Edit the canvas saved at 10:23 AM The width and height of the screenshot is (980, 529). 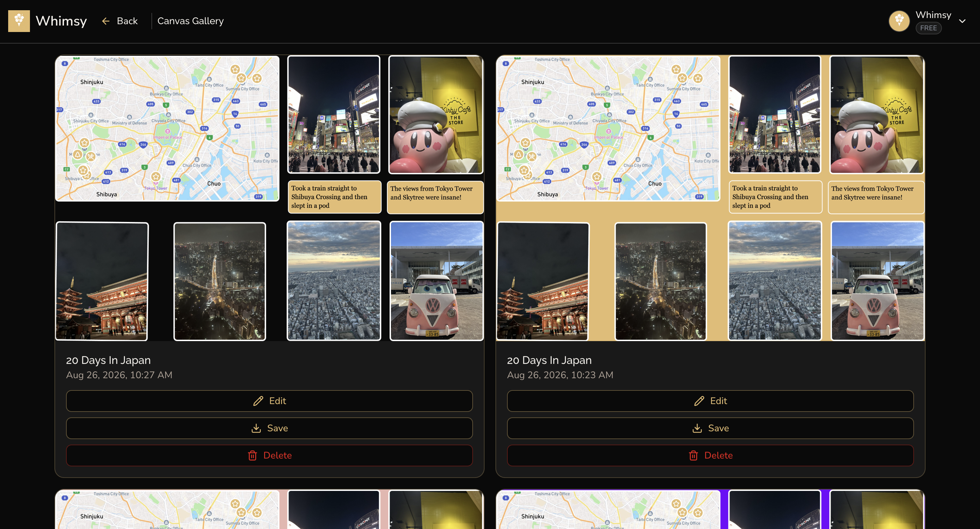click(710, 401)
